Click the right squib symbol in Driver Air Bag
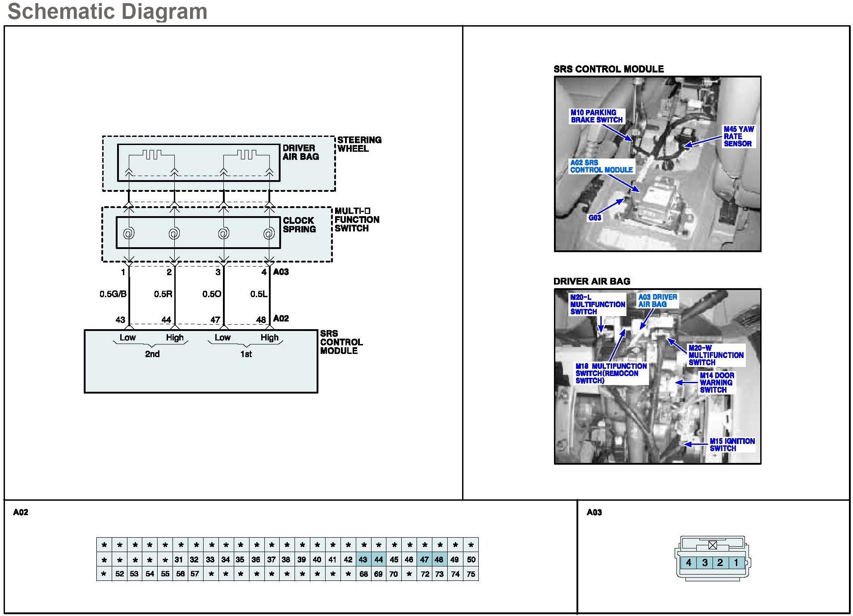Image resolution: width=853 pixels, height=616 pixels. [x=247, y=154]
